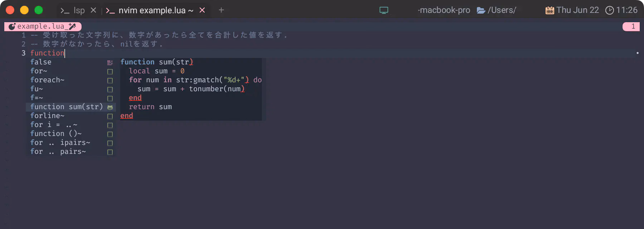Select the 'function ()~' snippet completion
This screenshot has height=229, width=644.
click(x=71, y=133)
